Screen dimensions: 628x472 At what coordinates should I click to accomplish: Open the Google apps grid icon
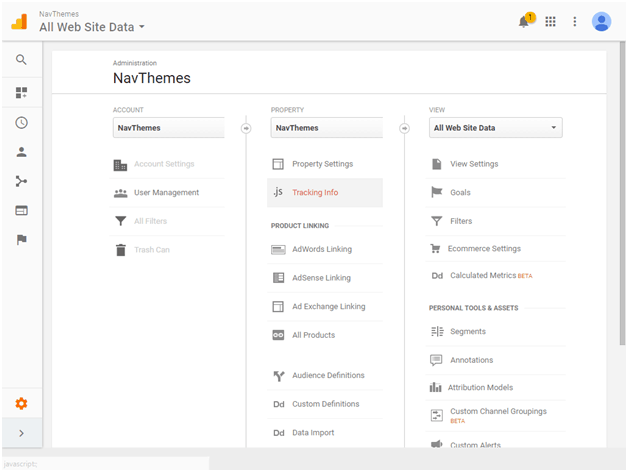550,22
